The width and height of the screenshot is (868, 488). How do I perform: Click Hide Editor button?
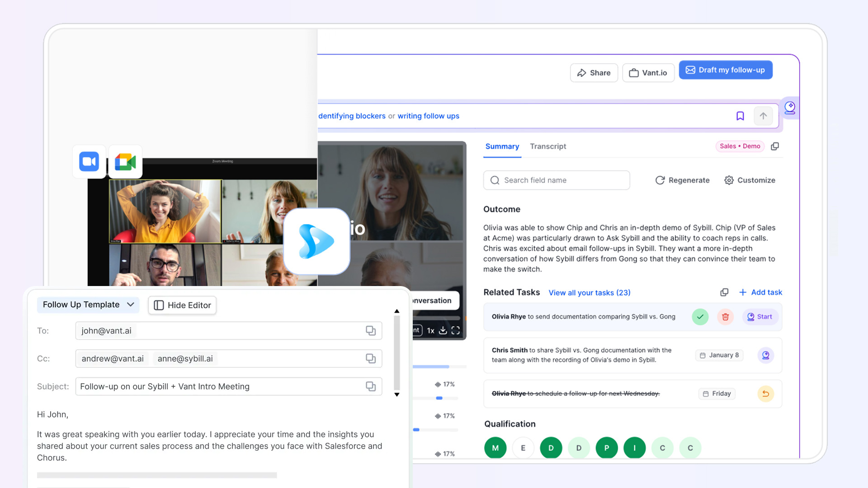[x=182, y=305]
